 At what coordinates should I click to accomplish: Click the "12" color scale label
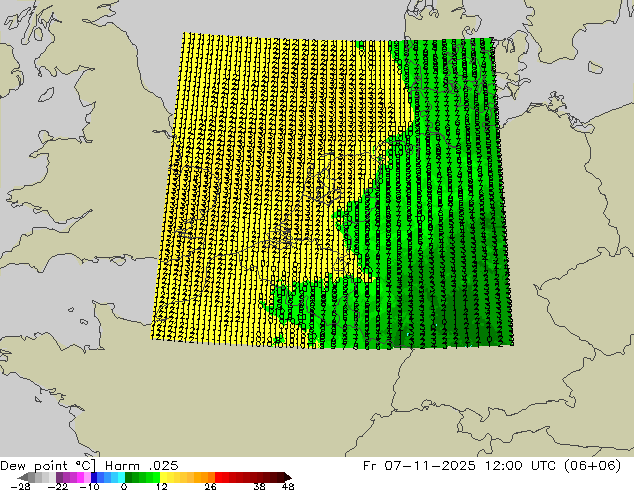[162, 486]
